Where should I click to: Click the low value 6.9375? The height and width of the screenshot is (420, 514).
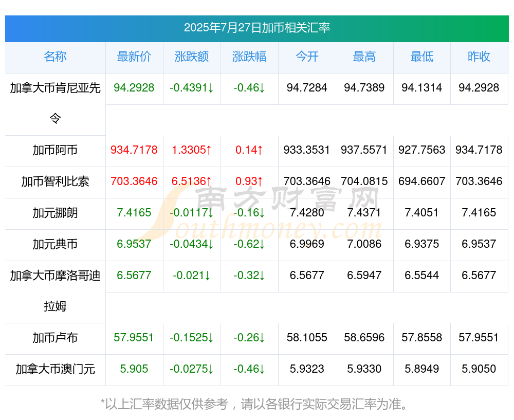[422, 244]
